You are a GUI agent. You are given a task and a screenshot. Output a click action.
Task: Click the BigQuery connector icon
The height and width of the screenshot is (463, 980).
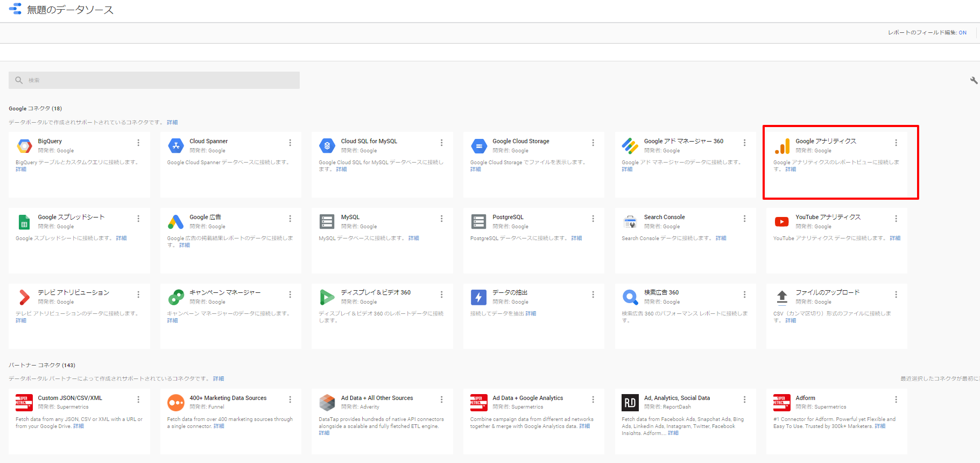point(24,146)
